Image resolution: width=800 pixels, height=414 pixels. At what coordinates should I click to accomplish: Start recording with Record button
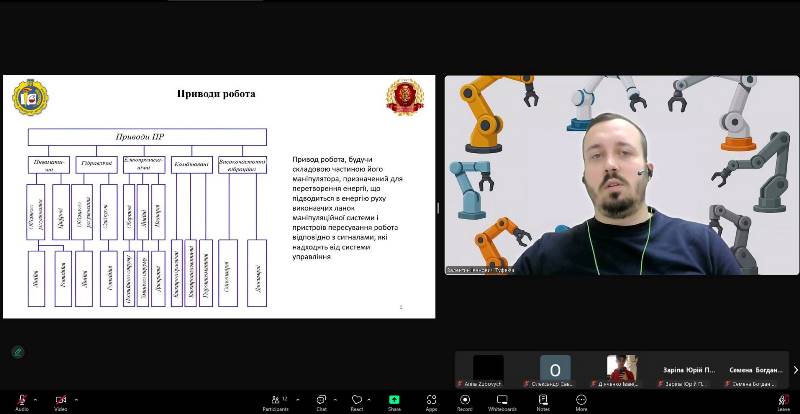click(x=464, y=402)
